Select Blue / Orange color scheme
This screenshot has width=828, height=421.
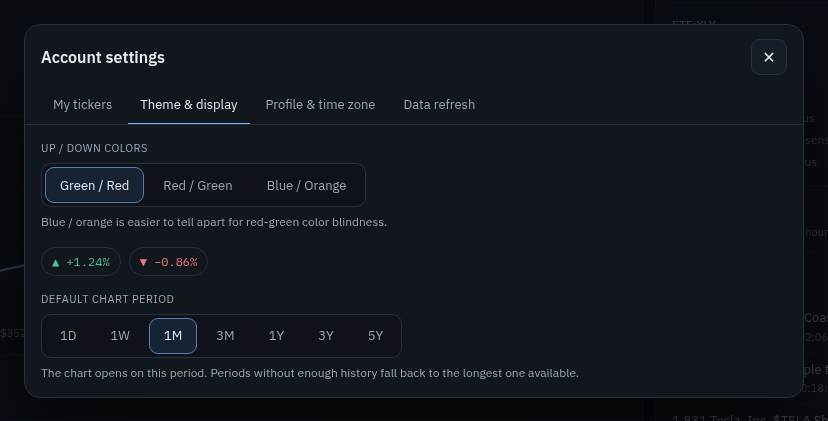306,185
